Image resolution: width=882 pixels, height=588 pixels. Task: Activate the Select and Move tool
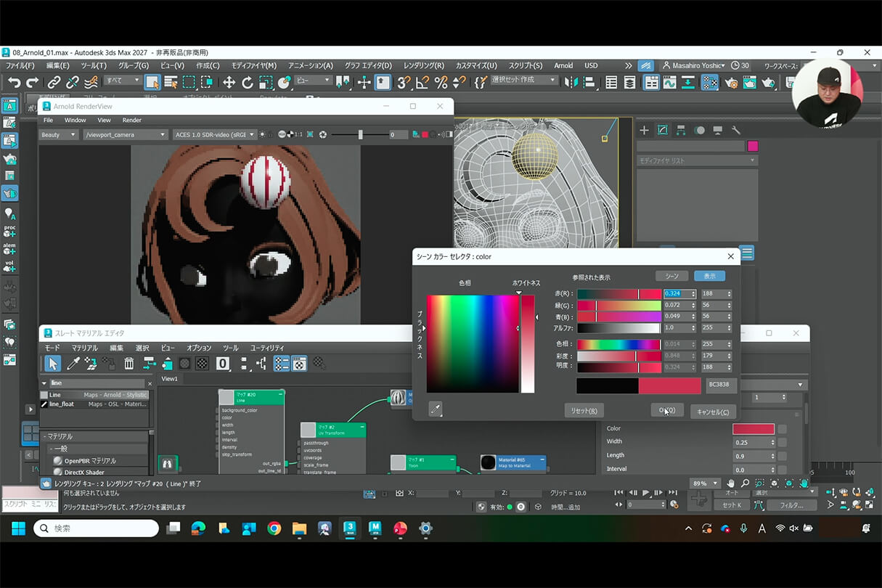[x=229, y=83]
